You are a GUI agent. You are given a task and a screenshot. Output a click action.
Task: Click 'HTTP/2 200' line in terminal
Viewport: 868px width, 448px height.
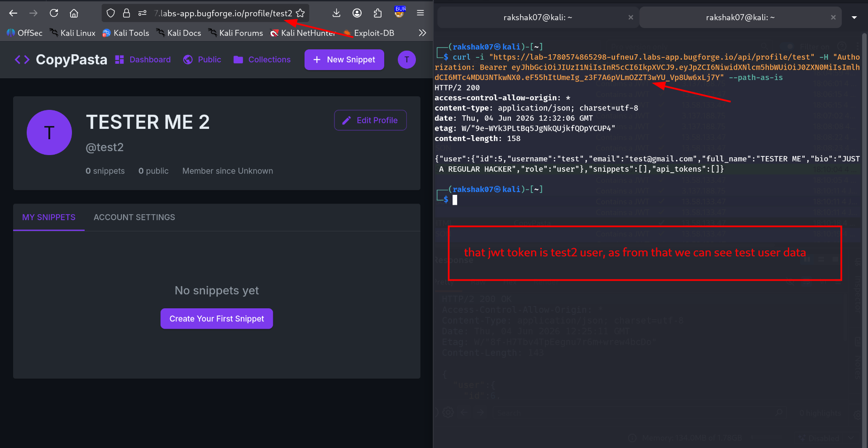(457, 88)
